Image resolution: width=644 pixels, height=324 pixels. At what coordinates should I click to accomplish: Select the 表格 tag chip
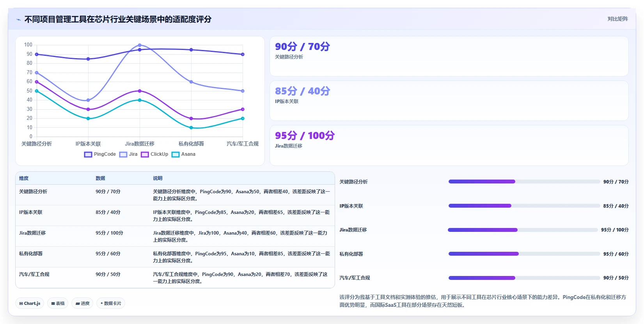coord(58,303)
